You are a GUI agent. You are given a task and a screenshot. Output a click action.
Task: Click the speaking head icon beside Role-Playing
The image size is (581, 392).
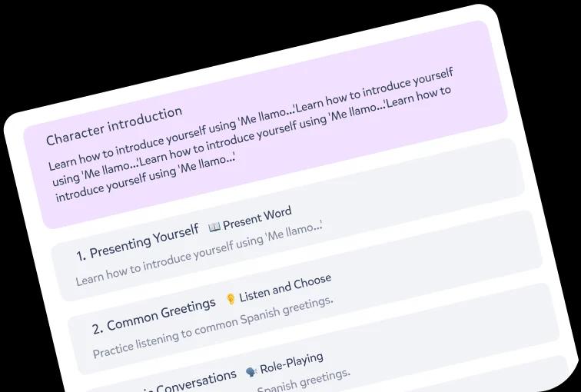(x=251, y=371)
